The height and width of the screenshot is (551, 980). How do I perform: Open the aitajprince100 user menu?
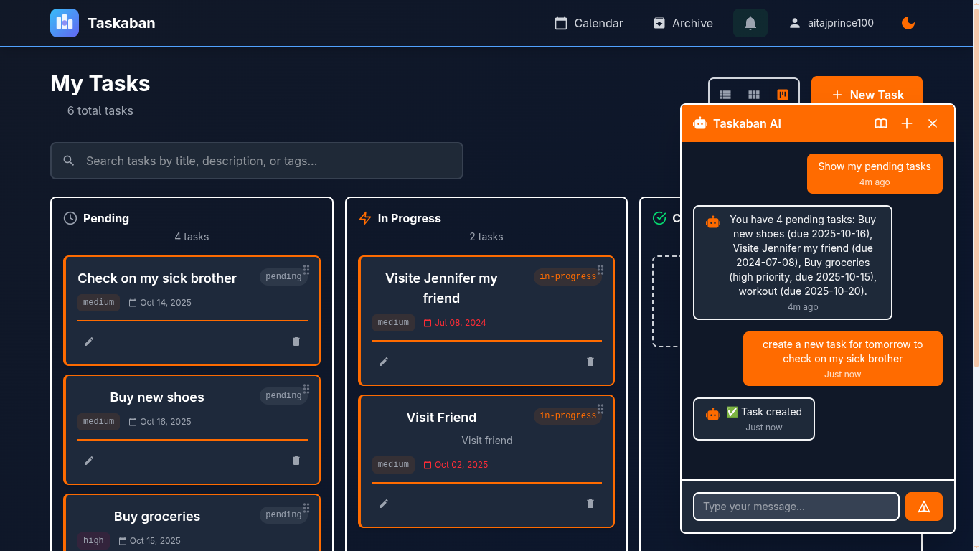[x=831, y=23]
